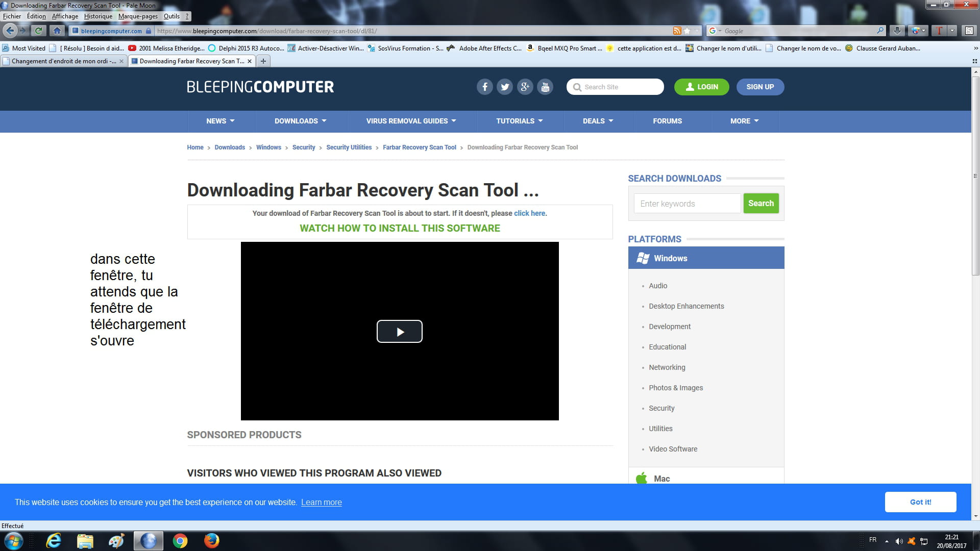Expand the MORE navigation dropdown
Image resolution: width=980 pixels, height=551 pixels.
pyautogui.click(x=745, y=121)
